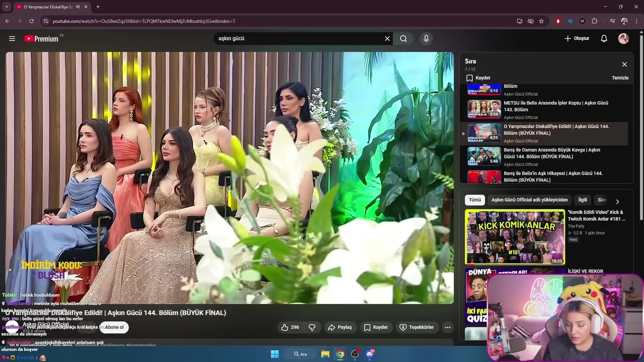Open more actions three-dot menu below video

pos(448,327)
